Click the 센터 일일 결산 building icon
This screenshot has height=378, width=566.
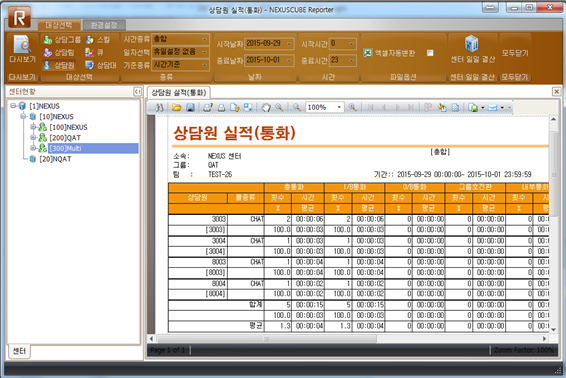click(472, 43)
